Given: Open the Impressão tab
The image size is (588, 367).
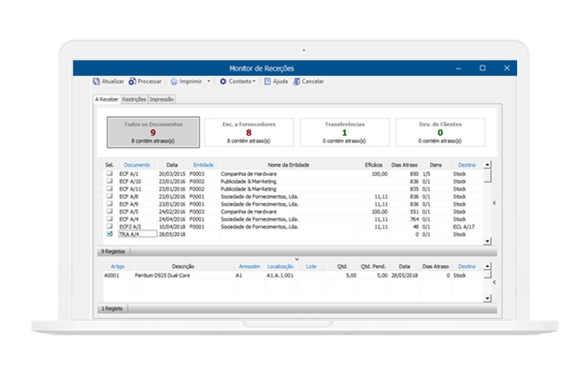Looking at the screenshot, I should point(161,99).
